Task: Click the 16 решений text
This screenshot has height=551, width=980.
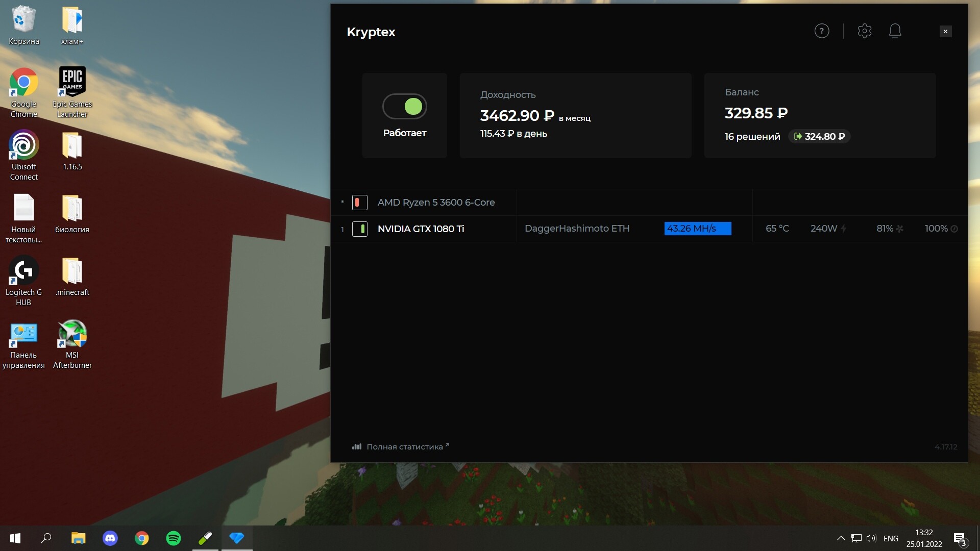Action: point(752,136)
